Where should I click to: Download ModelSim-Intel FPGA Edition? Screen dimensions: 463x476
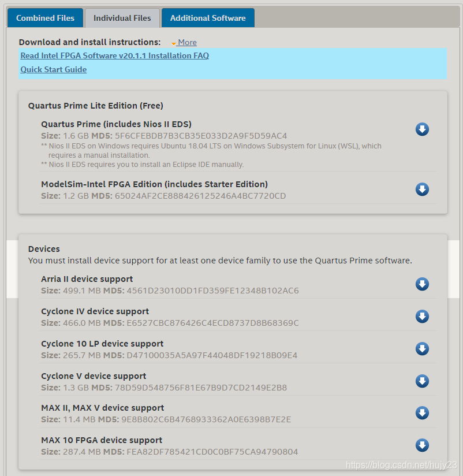click(x=422, y=189)
